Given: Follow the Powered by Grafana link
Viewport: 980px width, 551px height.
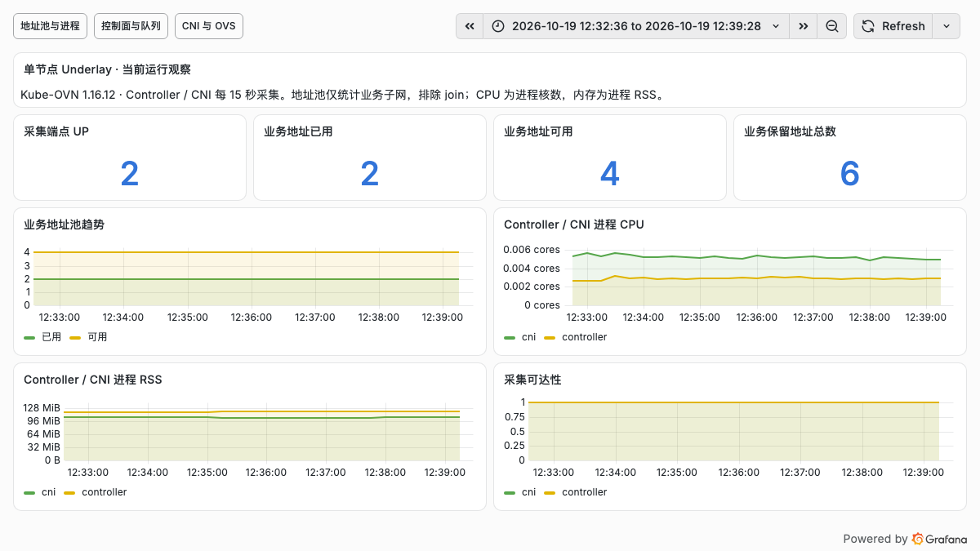Looking at the screenshot, I should pyautogui.click(x=905, y=539).
